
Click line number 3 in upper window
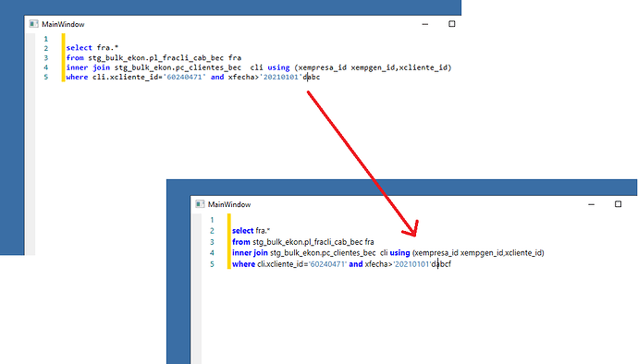click(46, 58)
